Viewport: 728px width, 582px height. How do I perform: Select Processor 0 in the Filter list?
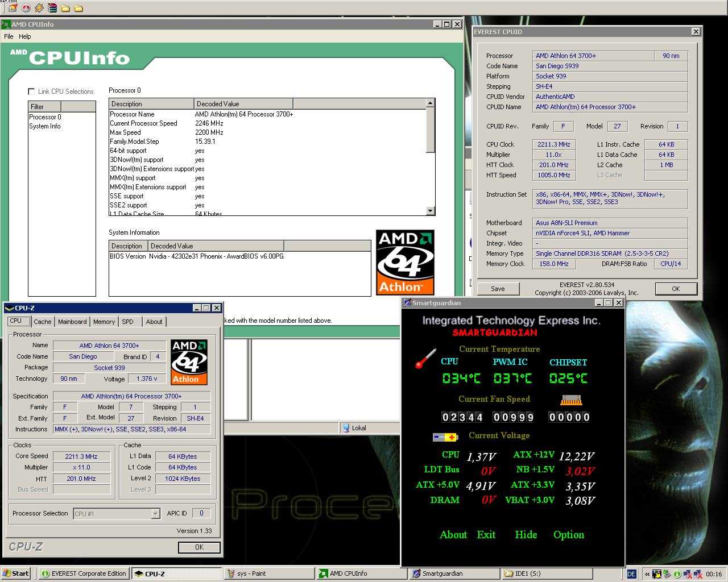click(x=45, y=117)
